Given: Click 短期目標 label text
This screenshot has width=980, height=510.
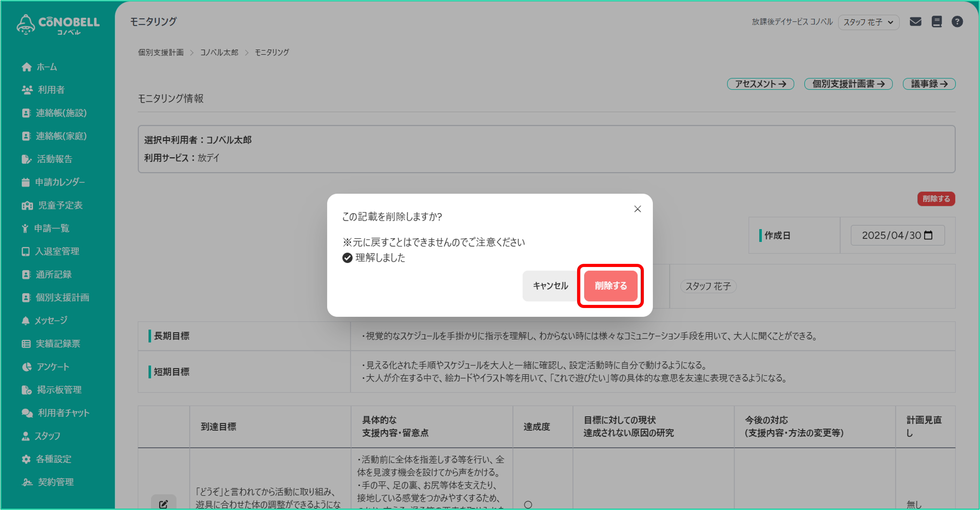Looking at the screenshot, I should pos(171,372).
